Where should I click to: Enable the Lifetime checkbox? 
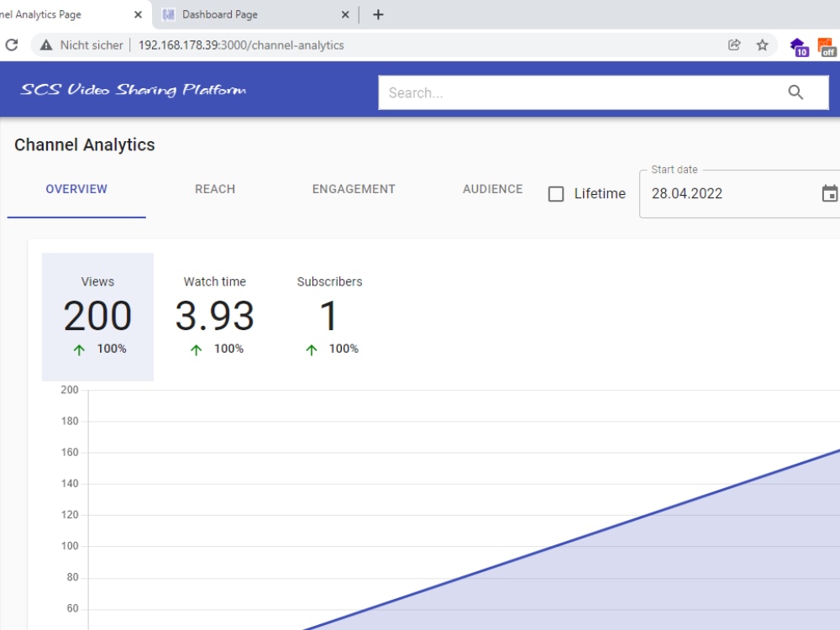coord(556,194)
